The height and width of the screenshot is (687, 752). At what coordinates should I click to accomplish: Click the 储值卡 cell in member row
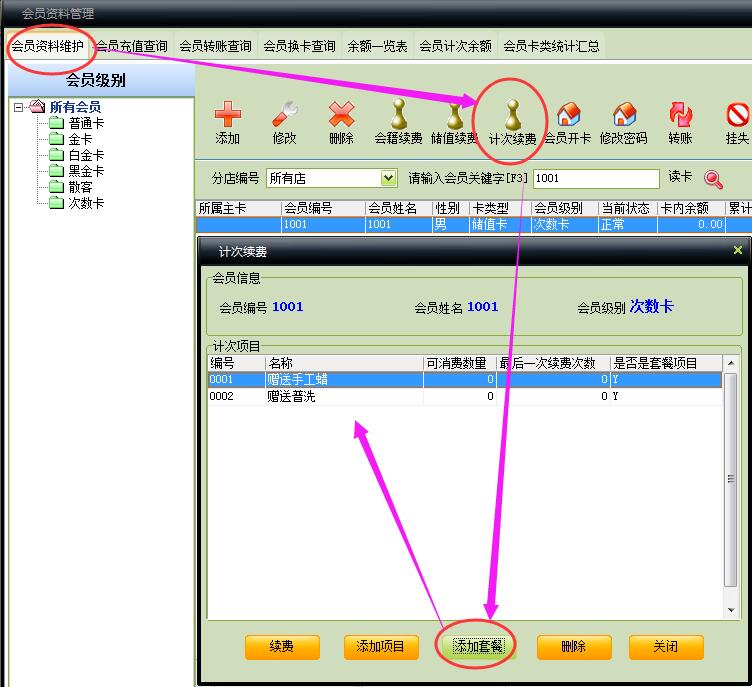(x=500, y=225)
